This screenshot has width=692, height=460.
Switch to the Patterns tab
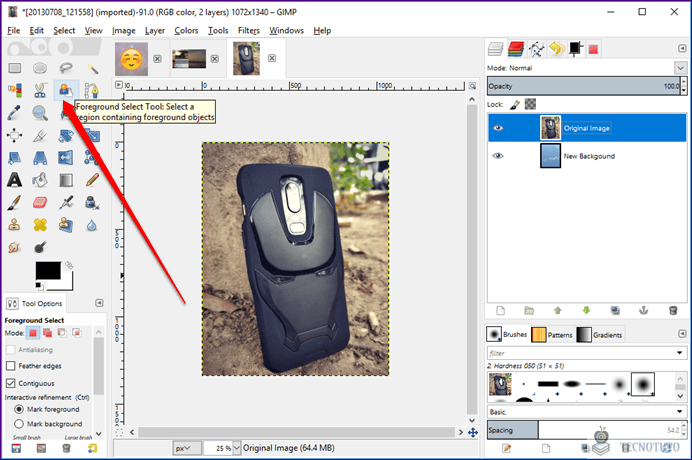(552, 335)
